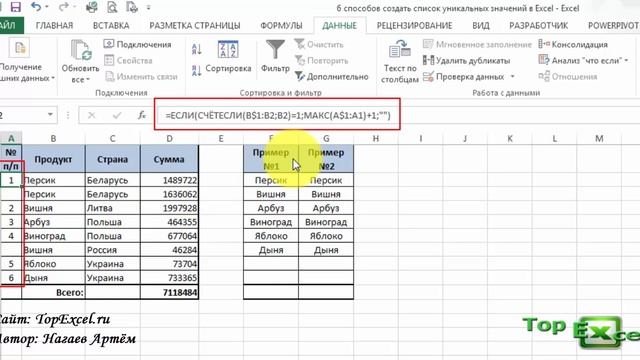Expand the Undo history dropdown arrow
This screenshot has height=360, width=640.
47,7
